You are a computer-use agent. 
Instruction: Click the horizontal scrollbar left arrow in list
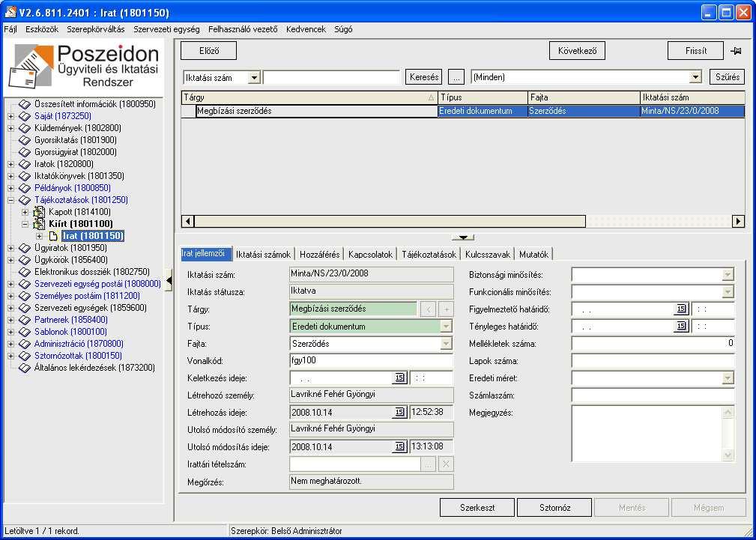189,221
